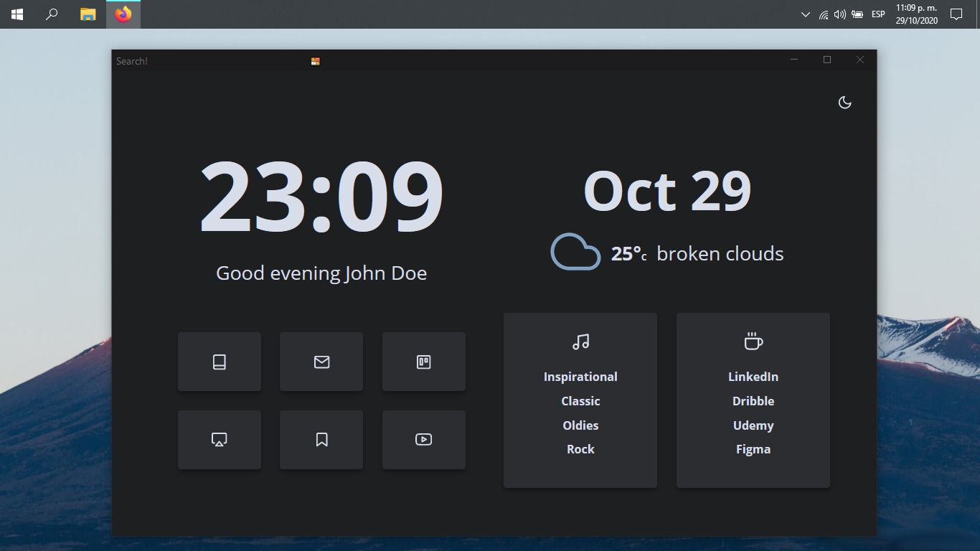980x551 pixels.
Task: Check the battery status indicator
Action: (857, 14)
